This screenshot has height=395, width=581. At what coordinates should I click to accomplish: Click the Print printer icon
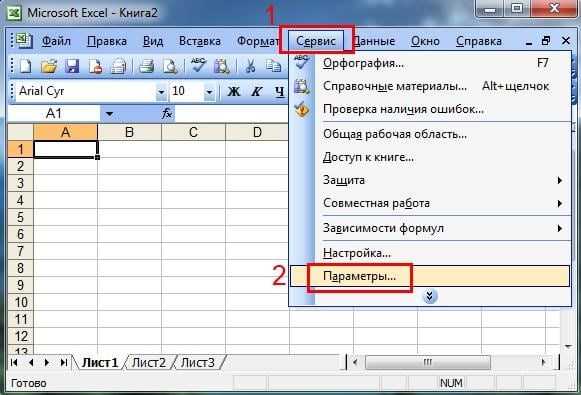(146, 67)
